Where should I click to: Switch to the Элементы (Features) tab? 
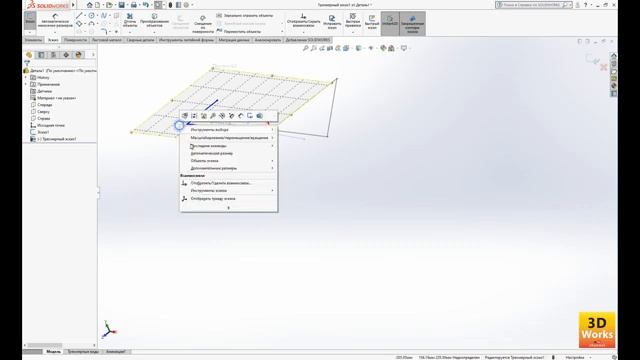pyautogui.click(x=33, y=40)
